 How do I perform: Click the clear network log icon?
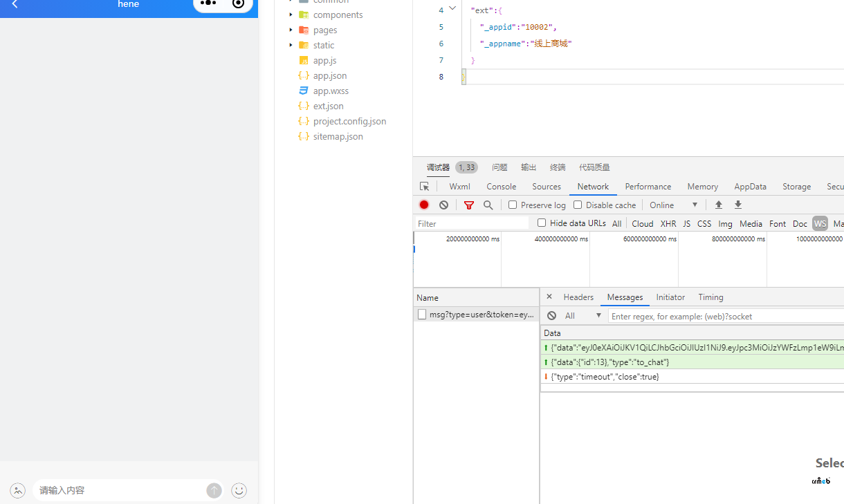coord(443,205)
